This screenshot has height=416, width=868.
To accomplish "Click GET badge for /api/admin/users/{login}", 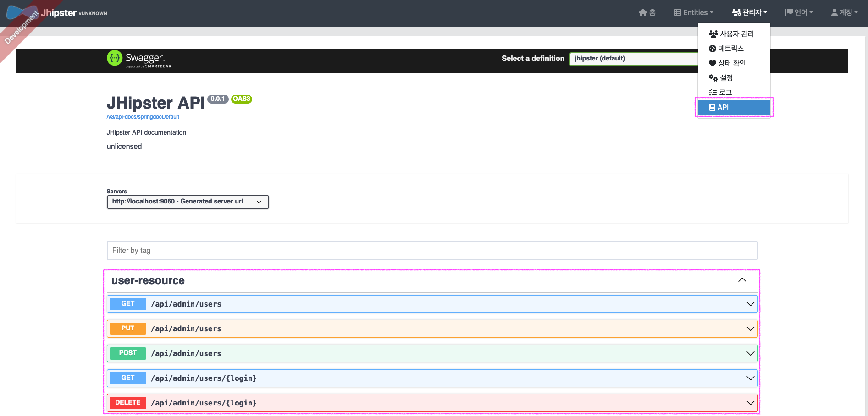I will pyautogui.click(x=128, y=378).
